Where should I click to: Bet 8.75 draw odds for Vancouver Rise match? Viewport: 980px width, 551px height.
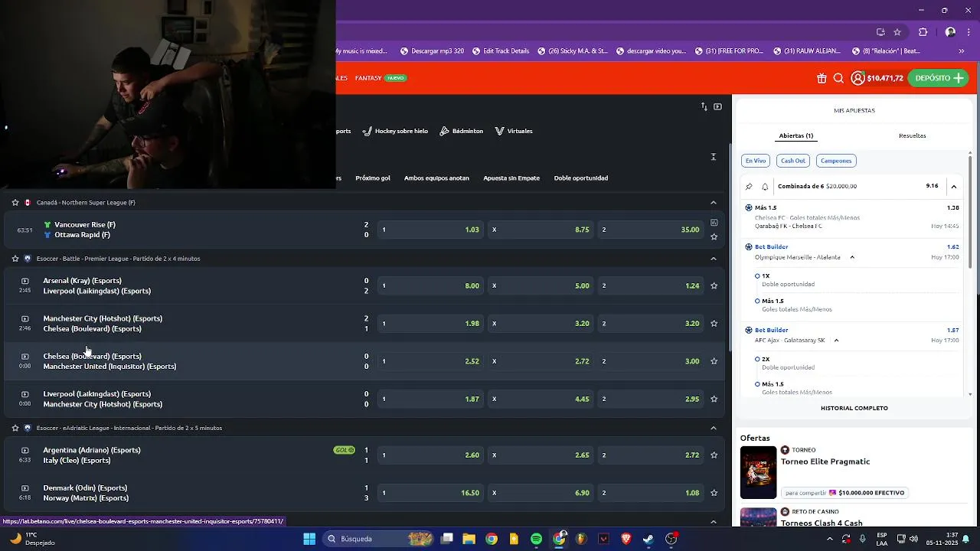tap(541, 230)
